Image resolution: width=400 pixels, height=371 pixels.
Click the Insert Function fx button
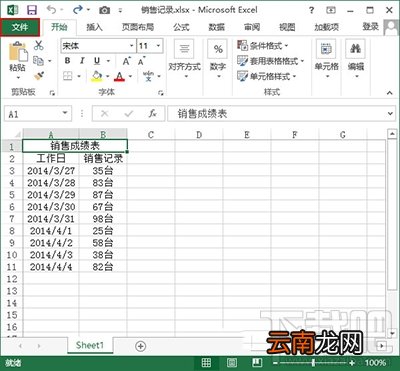click(152, 114)
